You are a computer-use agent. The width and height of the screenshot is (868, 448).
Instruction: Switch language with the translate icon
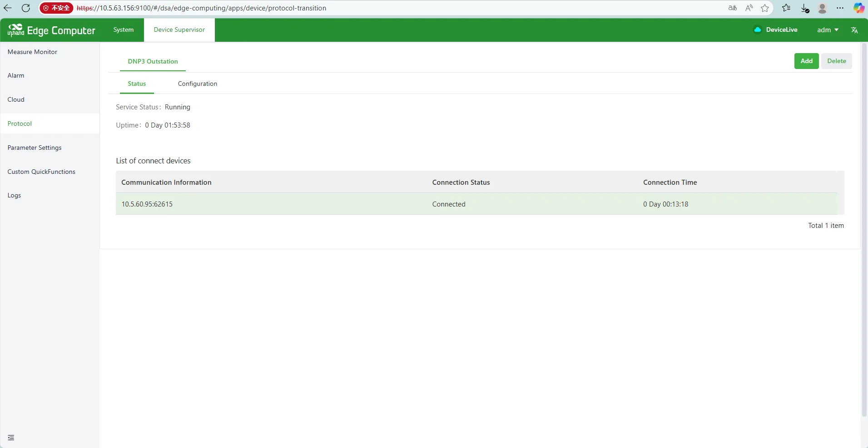854,30
